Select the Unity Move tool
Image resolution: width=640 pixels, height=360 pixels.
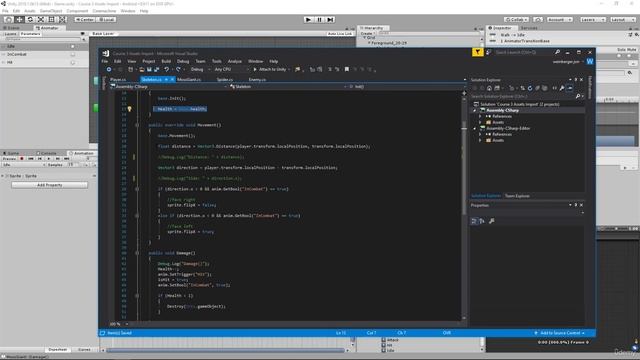[19, 20]
